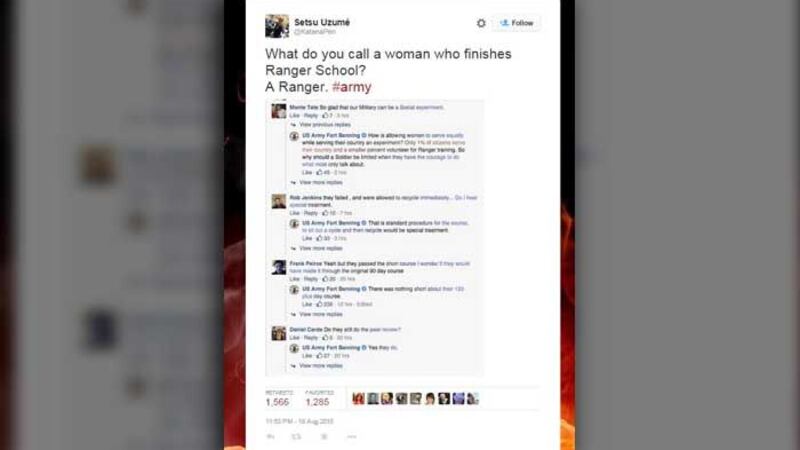Screen dimensions: 800x450
Task: Click the first red-haired favoriter avatar
Action: (359, 398)
